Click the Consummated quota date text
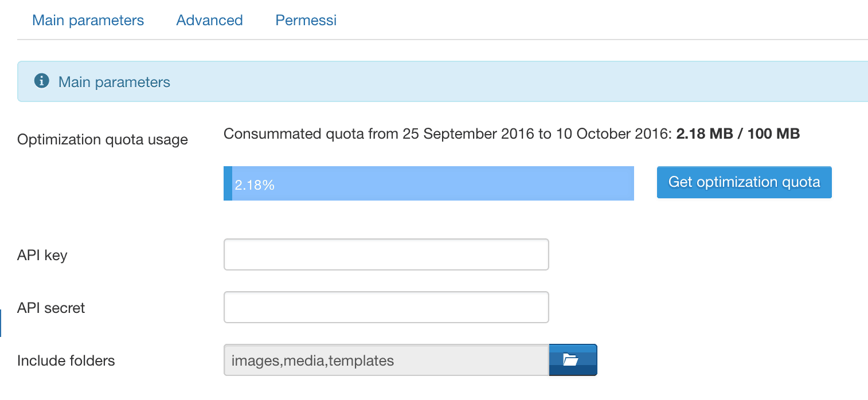The width and height of the screenshot is (868, 400). (x=448, y=134)
